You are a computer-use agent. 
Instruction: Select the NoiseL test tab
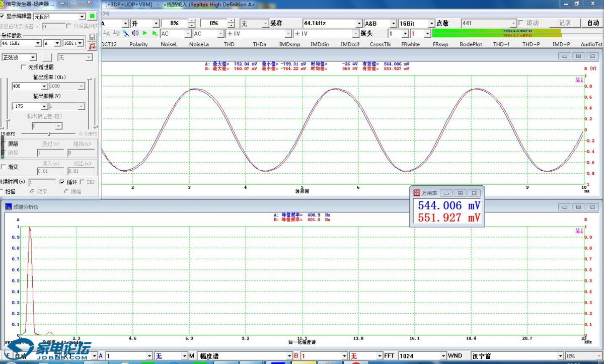(x=169, y=44)
